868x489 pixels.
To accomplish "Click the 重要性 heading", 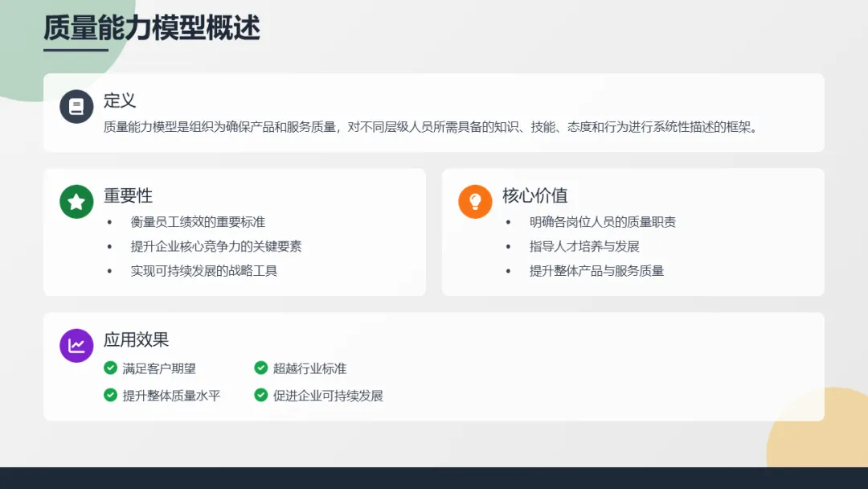I will (128, 195).
